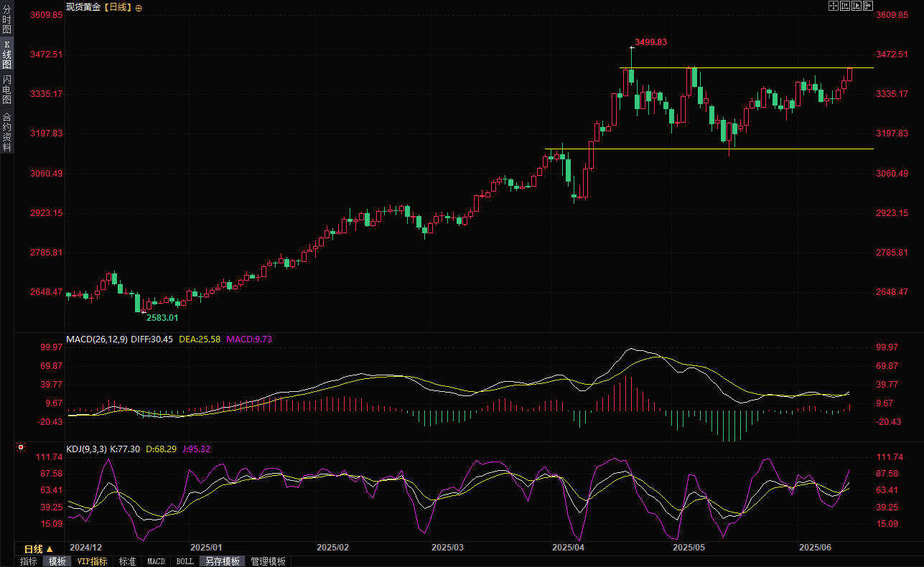Click the MACD:9.73 value
This screenshot has width=924, height=567.
tap(249, 339)
